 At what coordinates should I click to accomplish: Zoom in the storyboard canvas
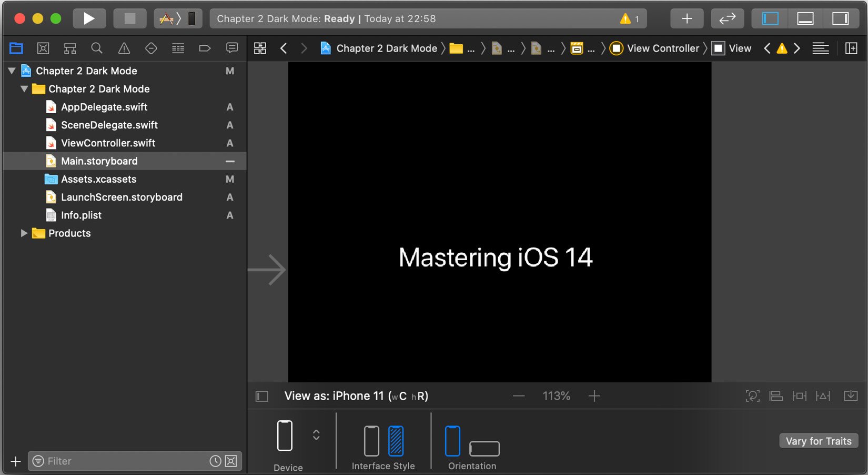594,396
